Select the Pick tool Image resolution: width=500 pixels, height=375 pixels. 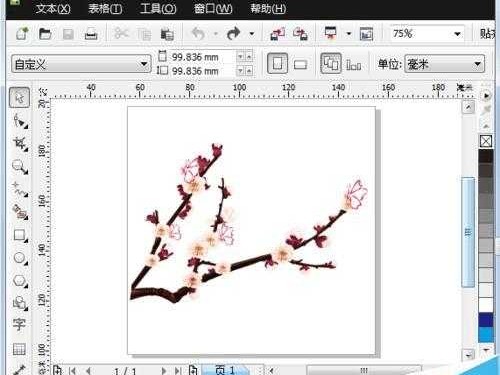pos(19,97)
